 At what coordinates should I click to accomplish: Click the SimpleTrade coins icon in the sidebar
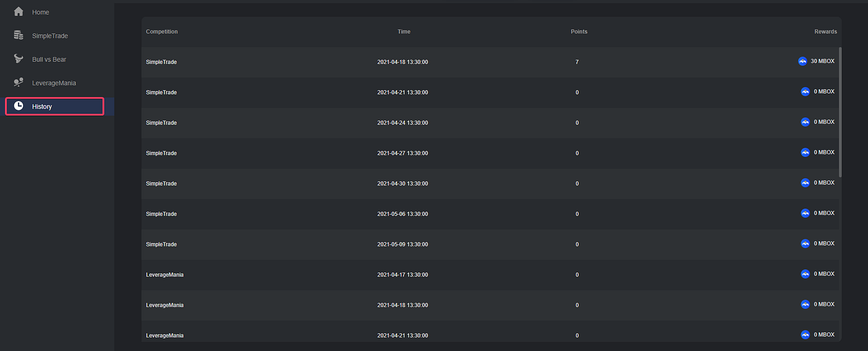click(19, 35)
